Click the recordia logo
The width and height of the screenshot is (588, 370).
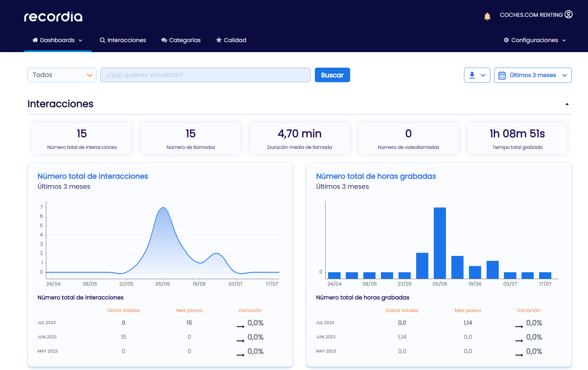click(53, 17)
